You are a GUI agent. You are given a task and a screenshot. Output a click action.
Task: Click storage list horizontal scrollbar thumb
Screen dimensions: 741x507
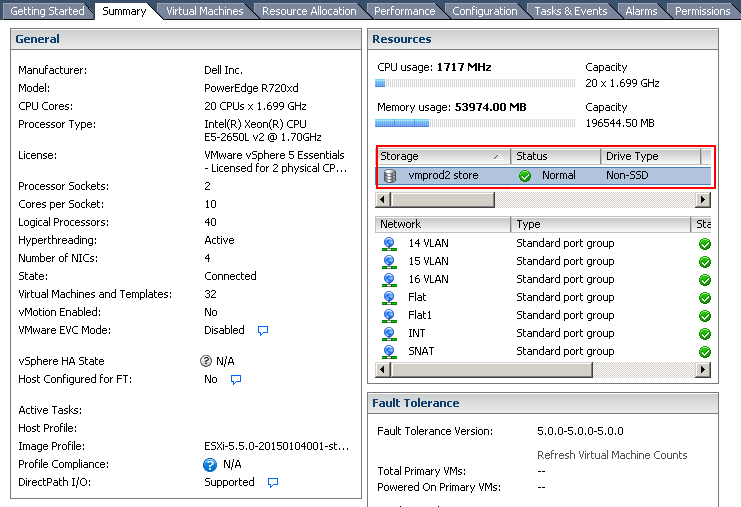coord(443,200)
